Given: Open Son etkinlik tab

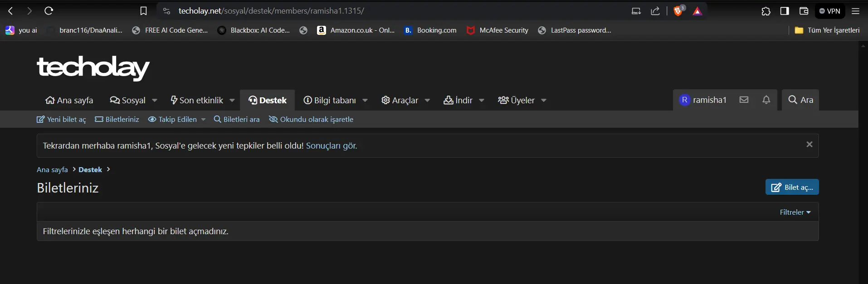Looking at the screenshot, I should pyautogui.click(x=197, y=100).
